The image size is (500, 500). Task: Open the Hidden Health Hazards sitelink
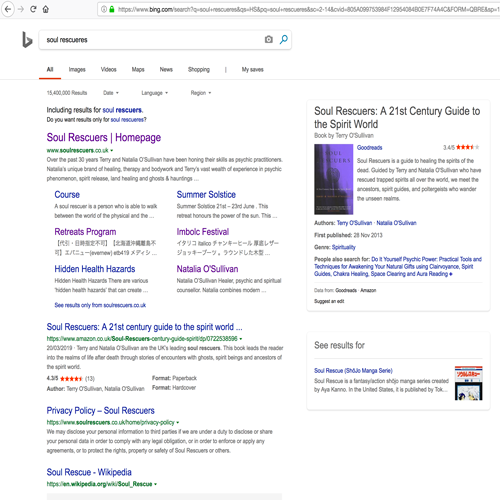(95, 269)
